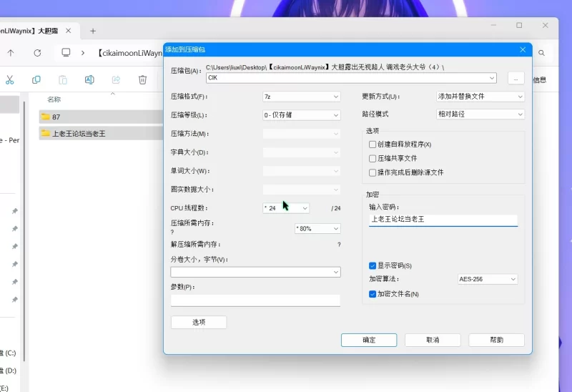572x392 pixels.
Task: Open the archive name CIK dropdown
Action: coord(492,78)
